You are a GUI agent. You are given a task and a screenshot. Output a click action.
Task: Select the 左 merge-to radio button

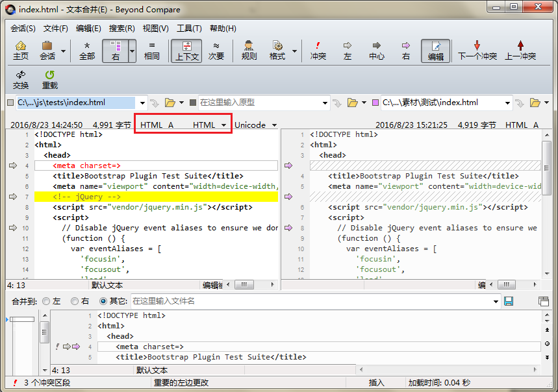point(46,301)
